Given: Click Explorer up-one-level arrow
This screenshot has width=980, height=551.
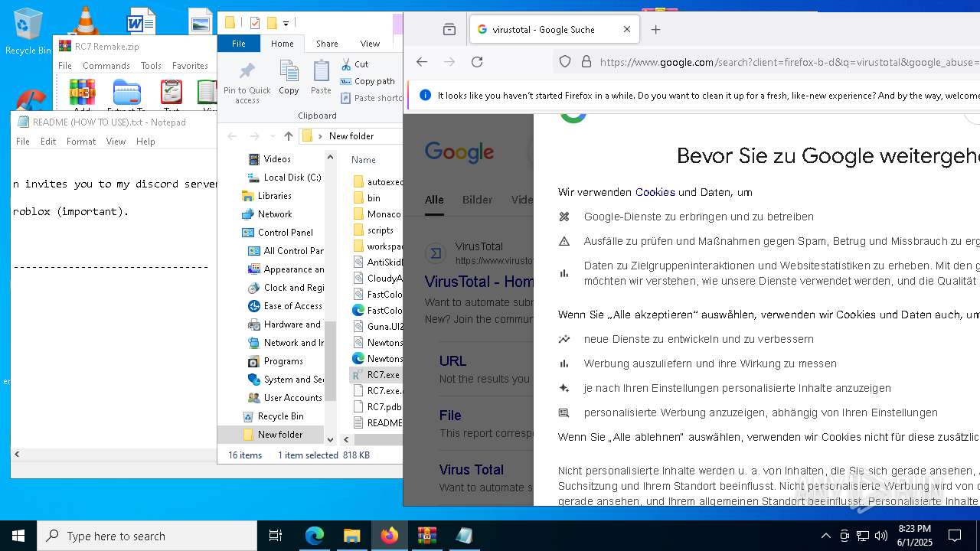Looking at the screenshot, I should 288,136.
